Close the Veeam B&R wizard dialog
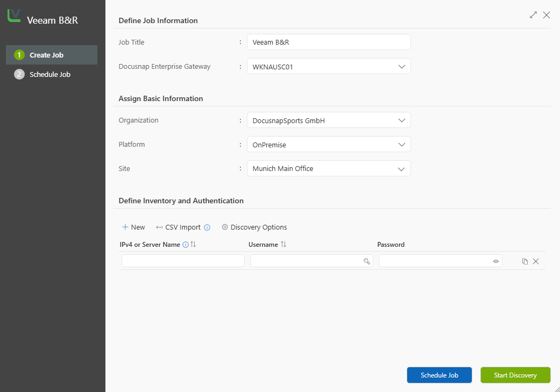Image resolution: width=560 pixels, height=392 pixels. point(547,15)
